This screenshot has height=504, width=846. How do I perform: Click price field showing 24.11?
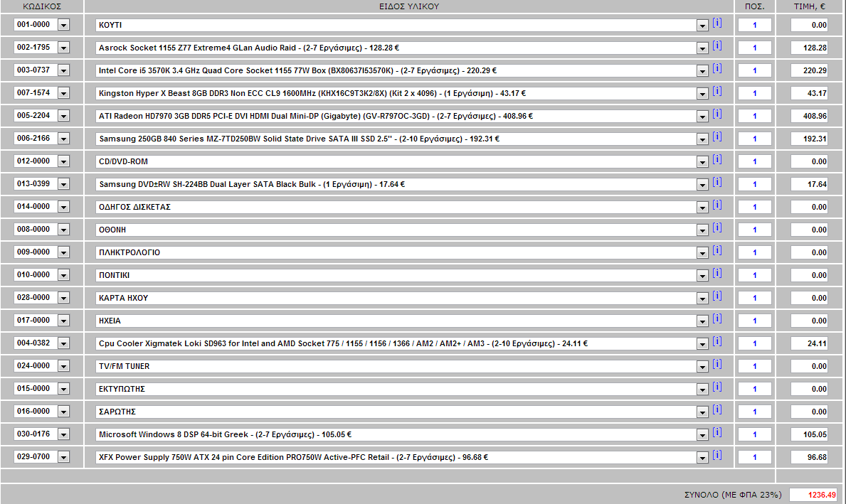pyautogui.click(x=809, y=343)
